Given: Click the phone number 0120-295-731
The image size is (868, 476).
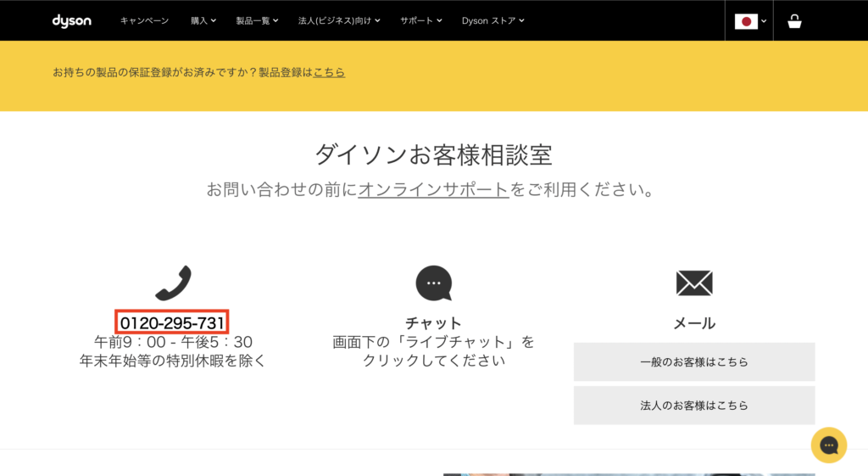Looking at the screenshot, I should click(172, 322).
